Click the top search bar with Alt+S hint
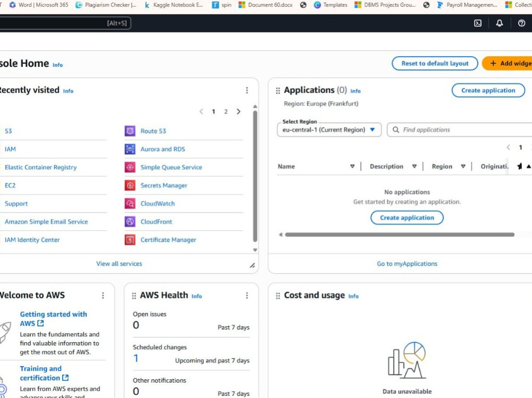Viewport: 532px width, 398px height. [65, 23]
